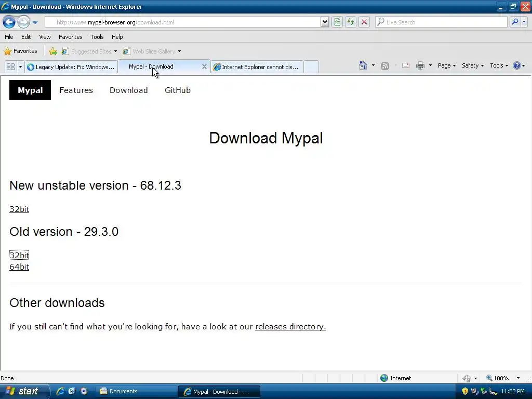Expand the Print options dropdown arrow
Screen dimensions: 532x399
click(x=430, y=65)
